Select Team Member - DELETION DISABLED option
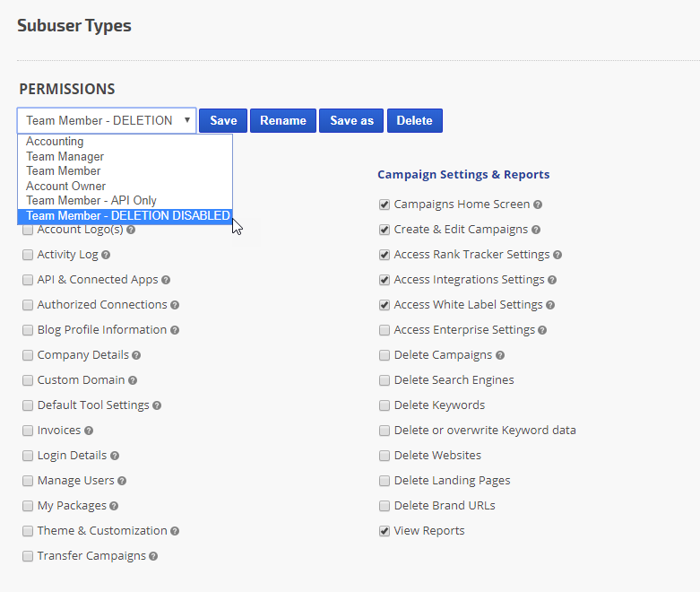 point(125,215)
